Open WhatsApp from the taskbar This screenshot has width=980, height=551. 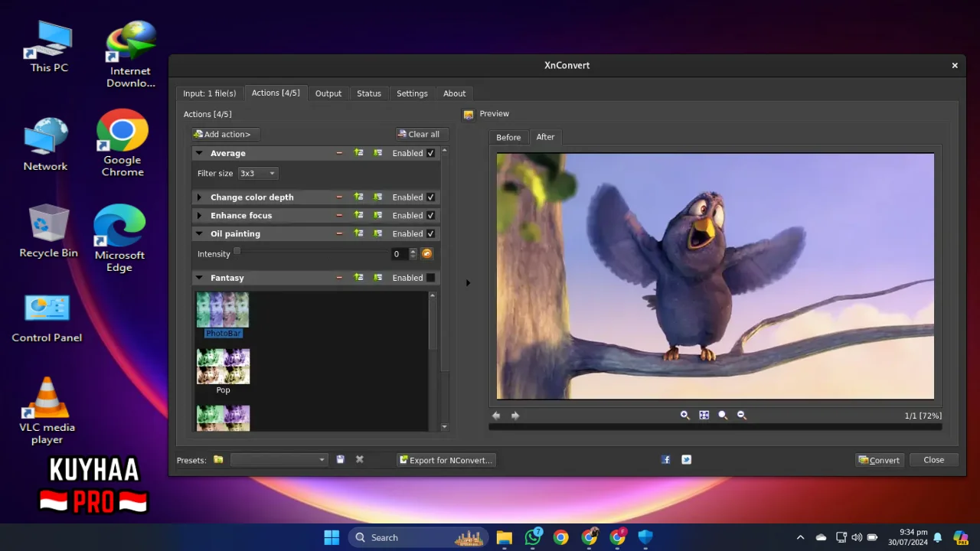533,537
